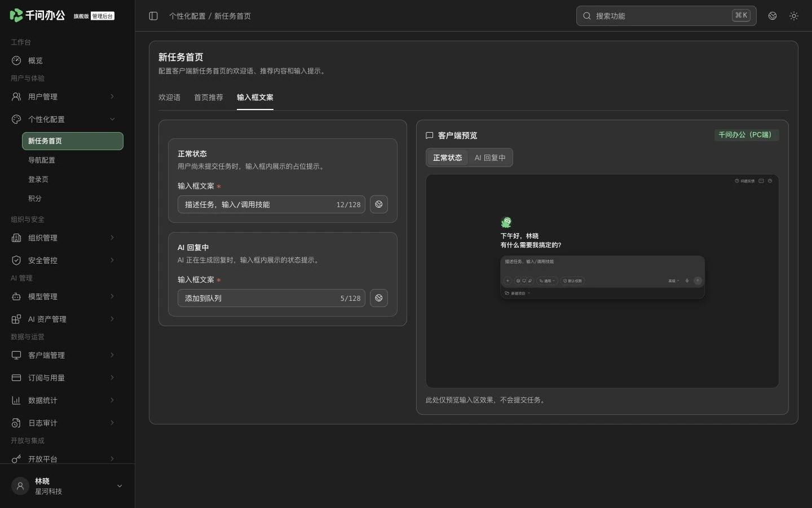Select 新任务首页 in the sidebar
This screenshot has width=812, height=508.
[73, 141]
